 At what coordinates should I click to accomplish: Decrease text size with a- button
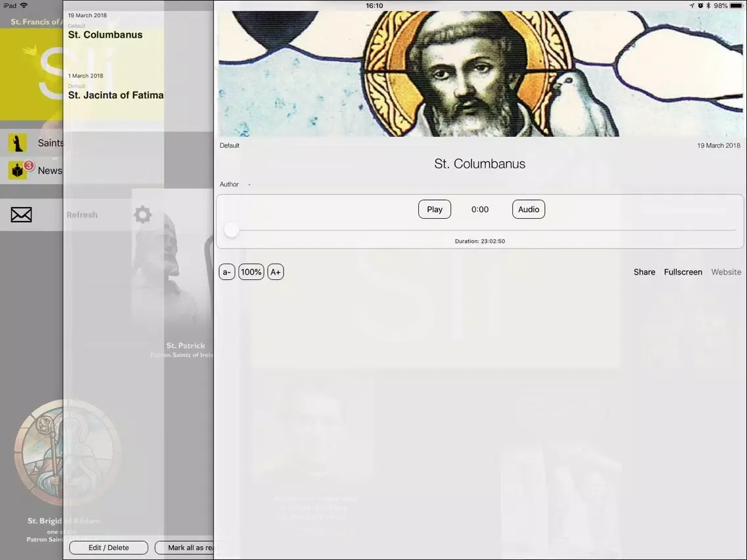pyautogui.click(x=227, y=272)
